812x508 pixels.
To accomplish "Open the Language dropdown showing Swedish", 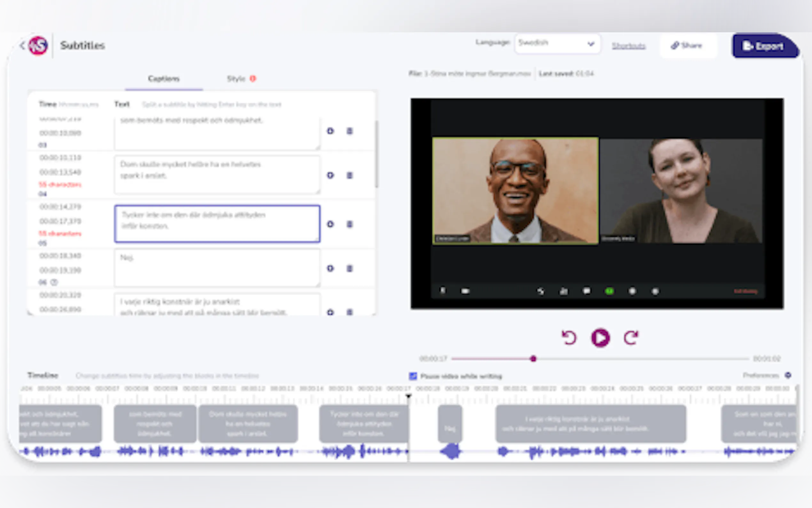I will click(x=557, y=44).
